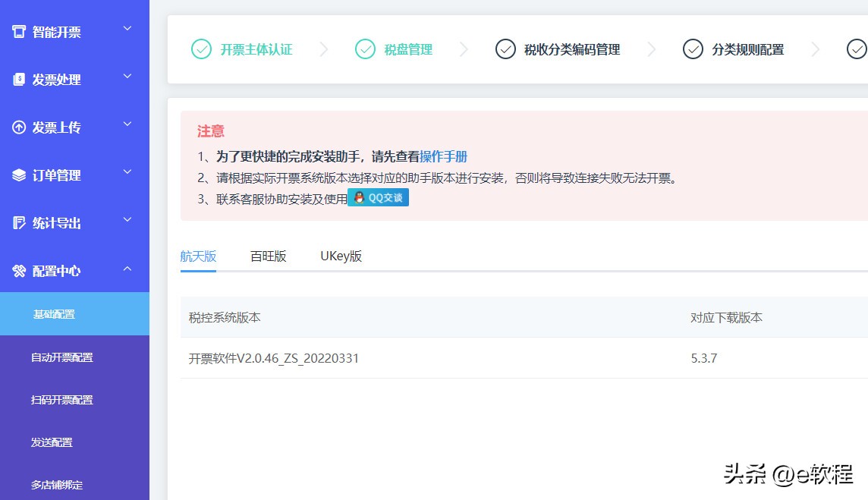Collapse the 配置中心 submenu

[127, 268]
